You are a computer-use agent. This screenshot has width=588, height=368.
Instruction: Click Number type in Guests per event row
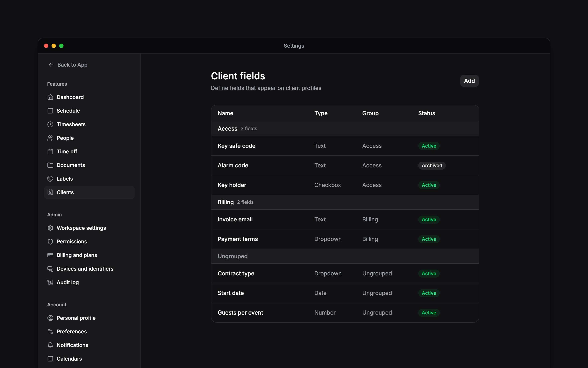tap(325, 313)
